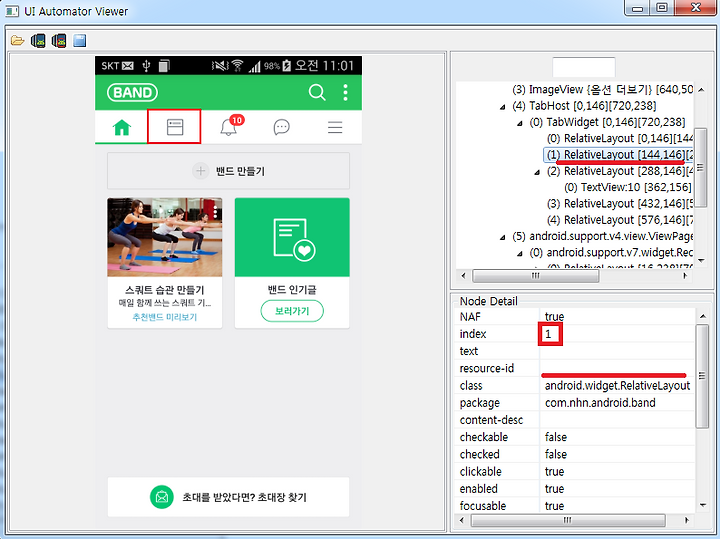Select the (4) TabHost tree node
This screenshot has height=539, width=720.
584,106
